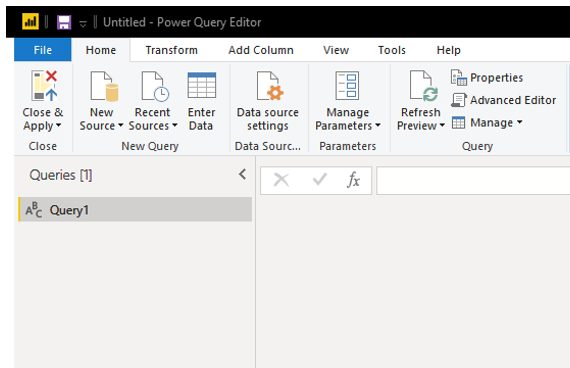The height and width of the screenshot is (368, 570).
Task: Switch to the Transform tab
Action: (x=172, y=50)
